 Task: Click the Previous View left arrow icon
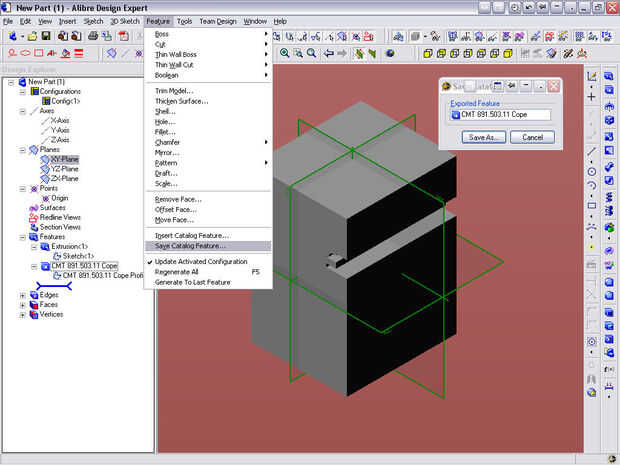(x=331, y=53)
